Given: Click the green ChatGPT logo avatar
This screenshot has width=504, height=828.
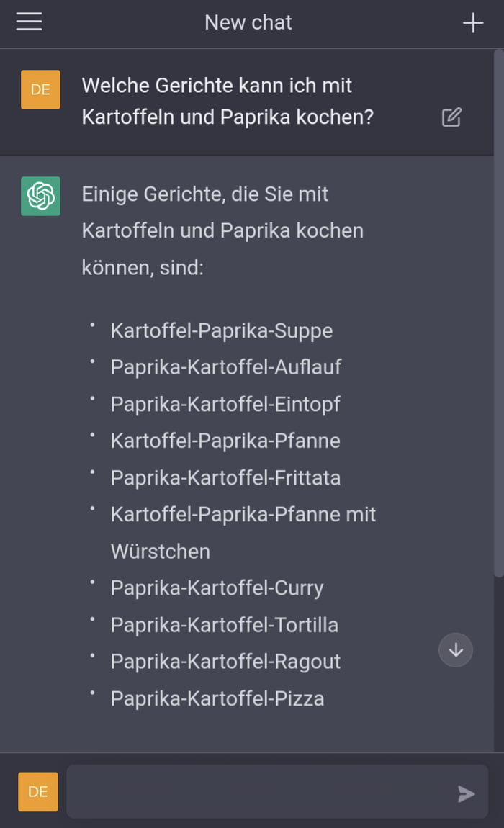Looking at the screenshot, I should coord(40,194).
